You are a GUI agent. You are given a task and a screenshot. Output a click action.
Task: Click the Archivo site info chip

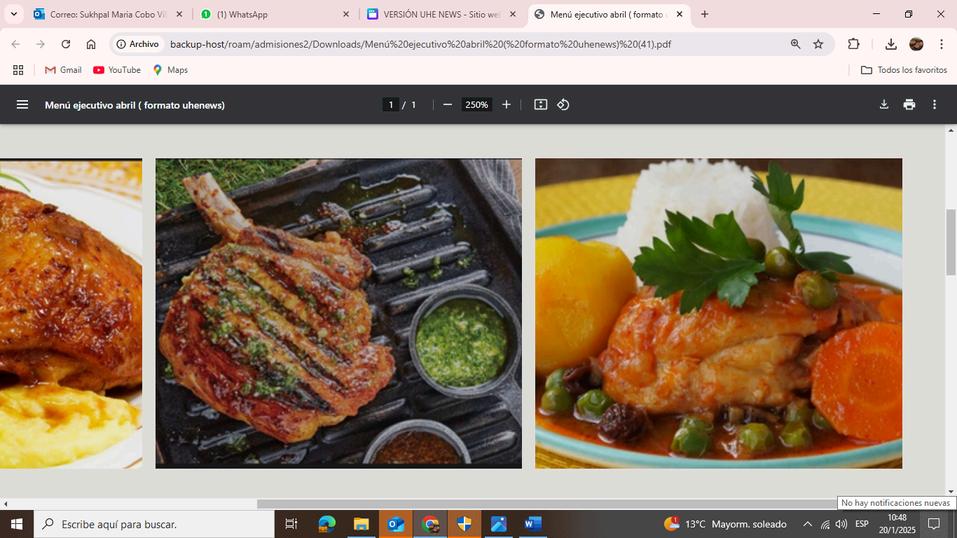point(138,44)
